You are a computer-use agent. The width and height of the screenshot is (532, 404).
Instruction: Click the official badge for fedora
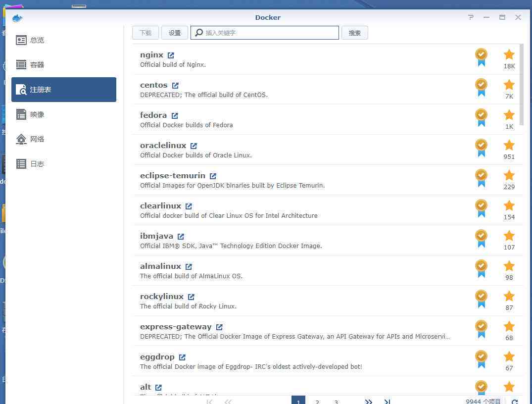(481, 118)
